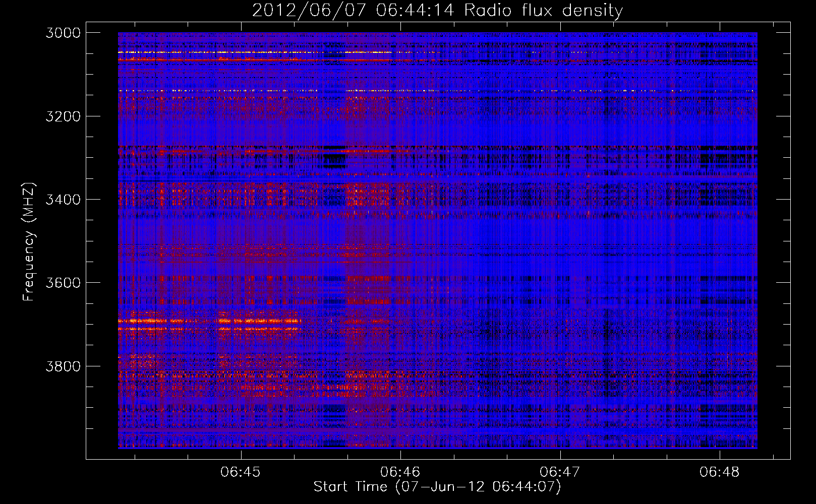Click the '06:45' time axis label
816x504 pixels.
click(241, 472)
